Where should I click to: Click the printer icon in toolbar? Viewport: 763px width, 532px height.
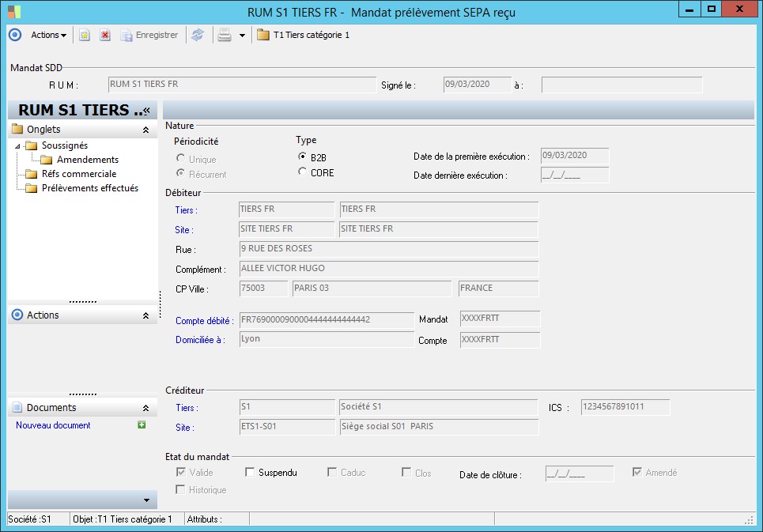pyautogui.click(x=225, y=36)
